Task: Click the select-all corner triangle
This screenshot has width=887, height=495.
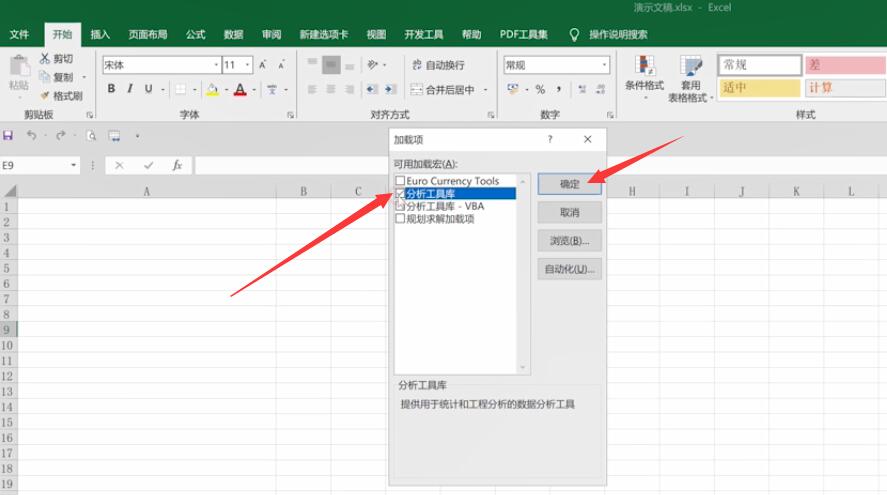Action: [x=10, y=191]
